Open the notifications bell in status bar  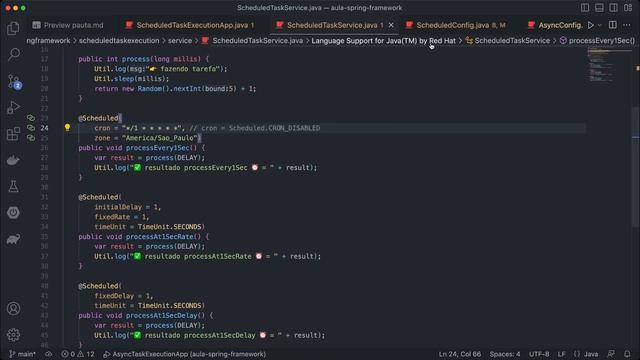(627, 354)
